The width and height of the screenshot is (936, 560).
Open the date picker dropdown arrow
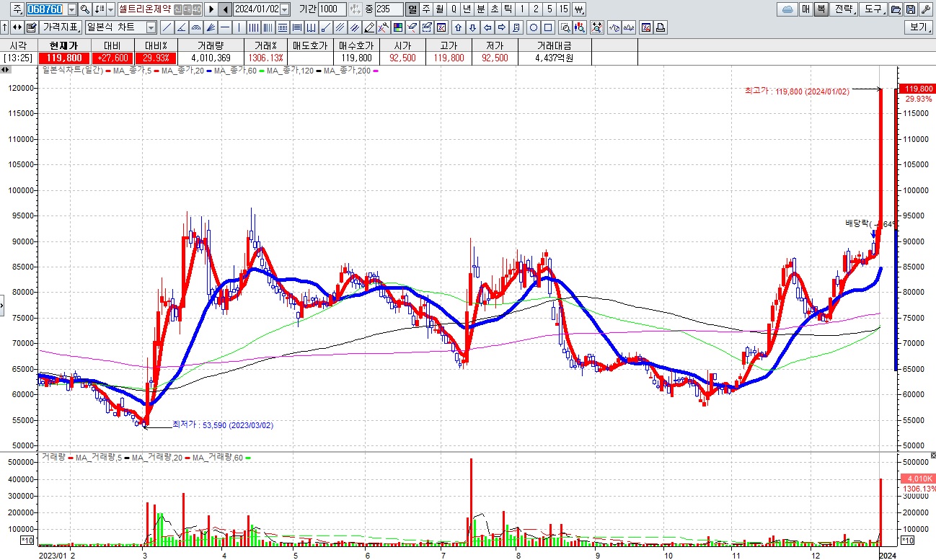pos(284,9)
